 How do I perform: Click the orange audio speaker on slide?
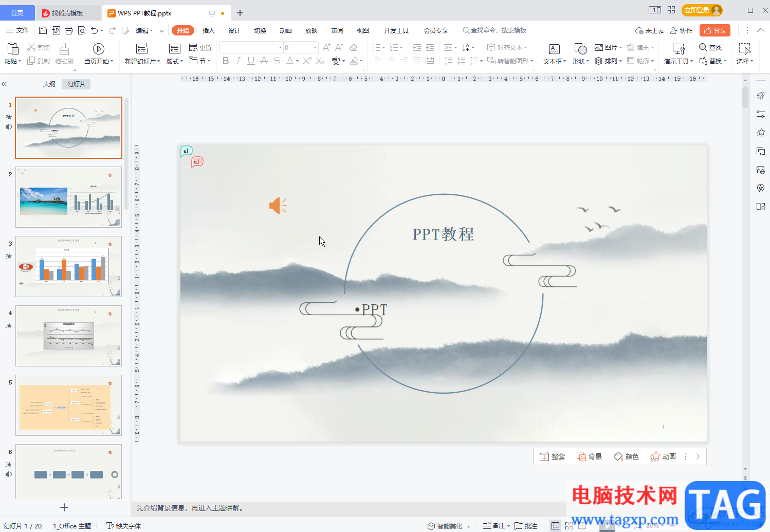(x=278, y=206)
